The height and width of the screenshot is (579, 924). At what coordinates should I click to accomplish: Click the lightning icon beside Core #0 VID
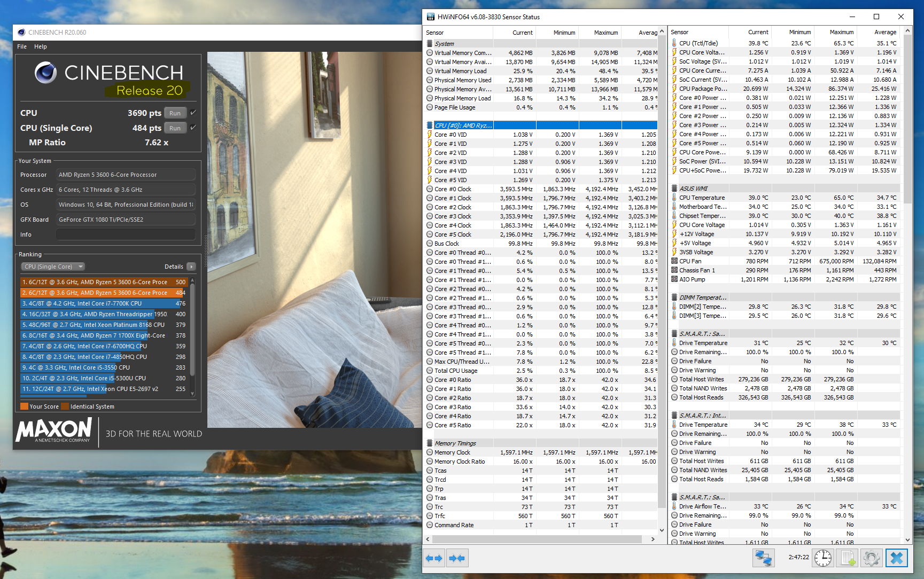click(x=430, y=135)
